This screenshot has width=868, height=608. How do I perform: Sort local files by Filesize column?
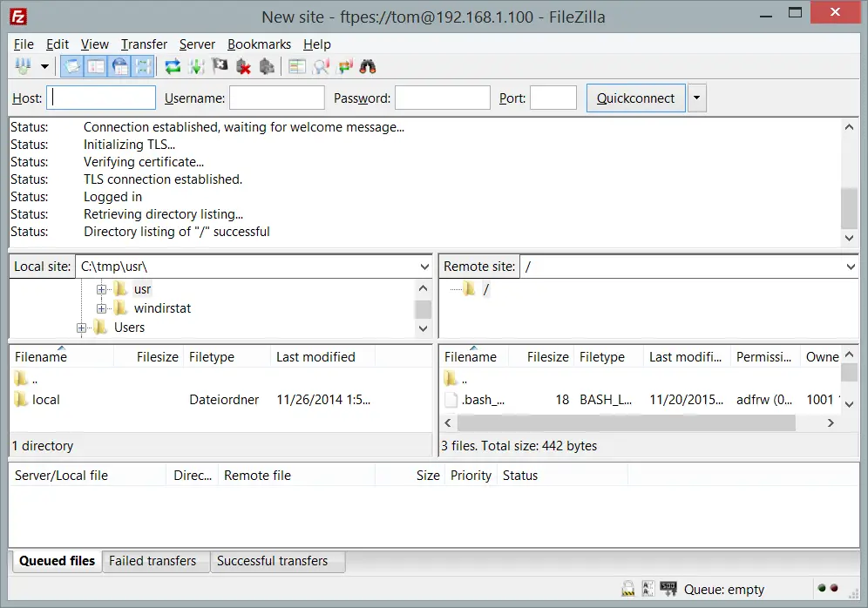[149, 357]
